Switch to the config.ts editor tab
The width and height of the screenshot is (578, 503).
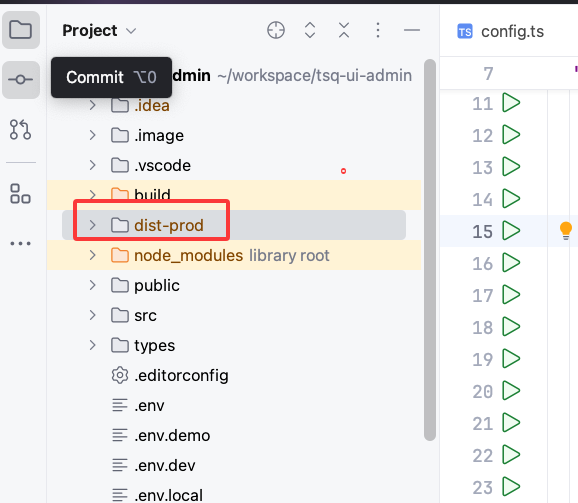(x=501, y=32)
